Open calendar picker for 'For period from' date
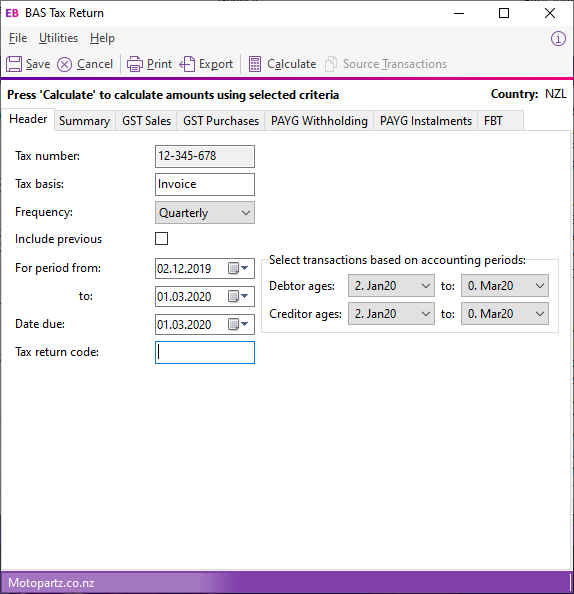The image size is (574, 594). (238, 268)
